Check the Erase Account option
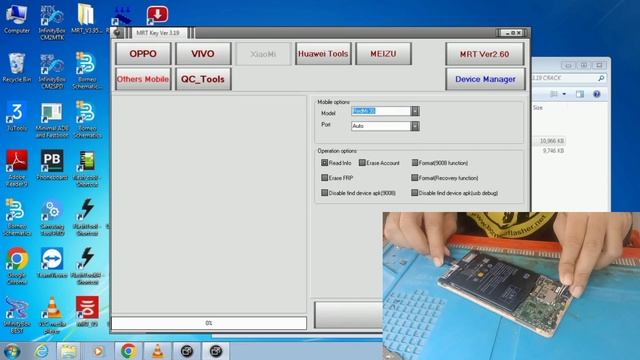This screenshot has width=640, height=360. click(x=362, y=162)
